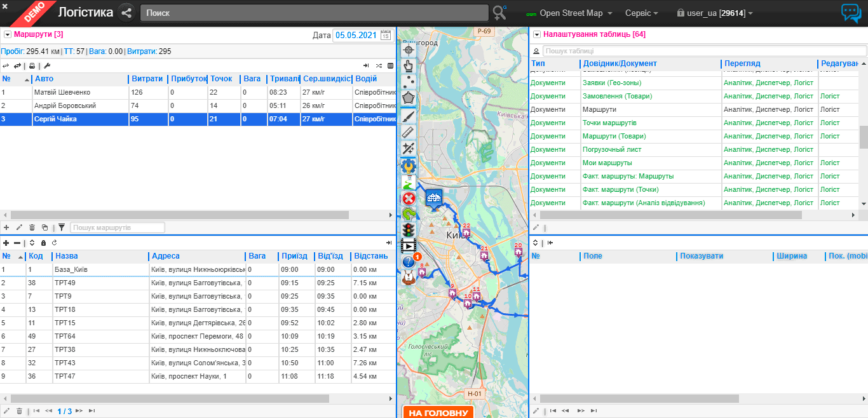Open the film playback icon on map toolbar
Image resolution: width=868 pixels, height=418 pixels.
pos(408,246)
